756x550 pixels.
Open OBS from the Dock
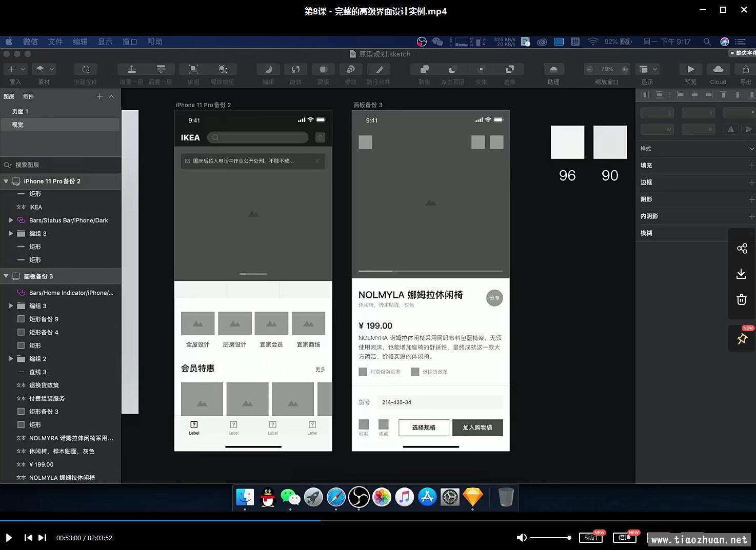359,497
